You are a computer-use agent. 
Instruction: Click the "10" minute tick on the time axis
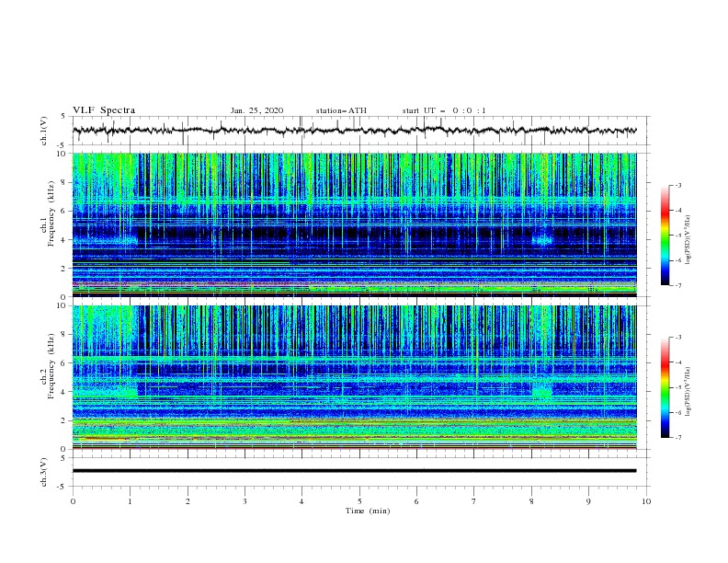tap(646, 501)
